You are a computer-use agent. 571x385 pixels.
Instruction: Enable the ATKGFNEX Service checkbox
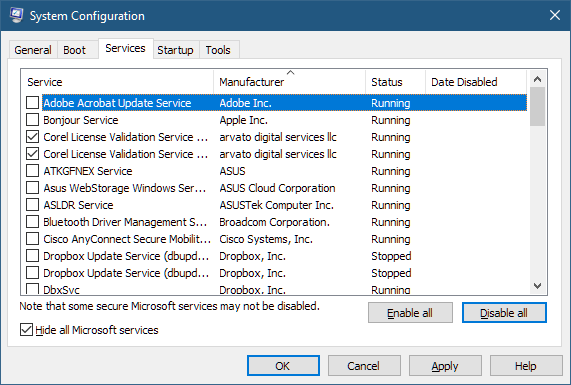click(x=32, y=171)
